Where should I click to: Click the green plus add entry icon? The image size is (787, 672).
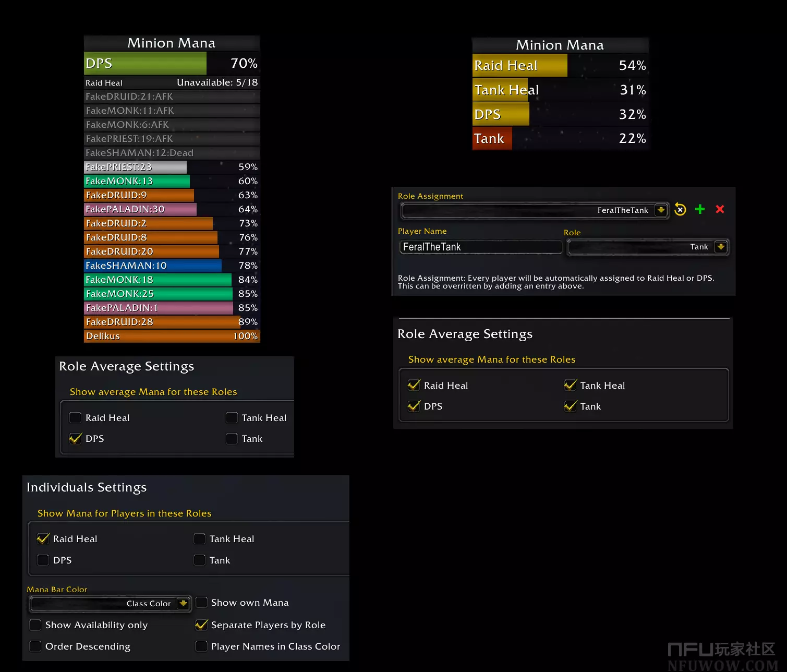700,209
